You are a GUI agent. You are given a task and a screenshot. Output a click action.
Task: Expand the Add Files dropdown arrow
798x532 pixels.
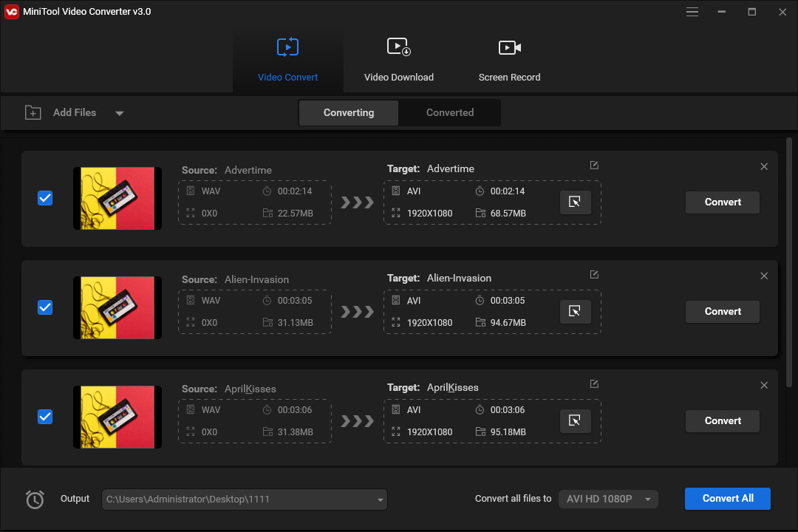click(x=120, y=113)
